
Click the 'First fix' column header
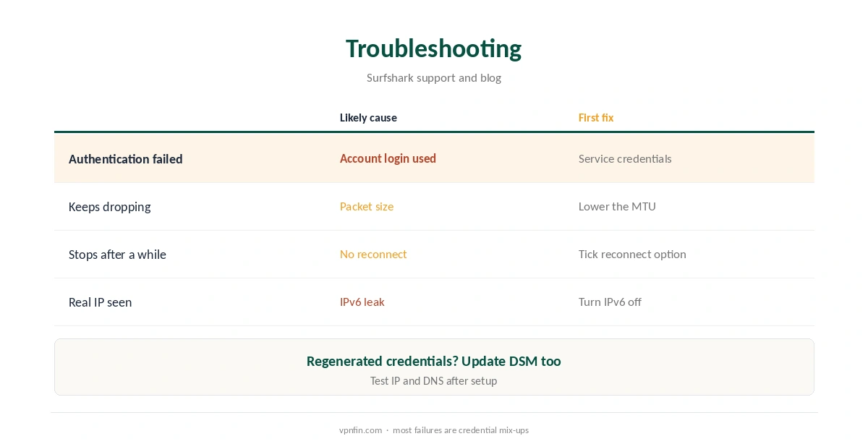(596, 118)
